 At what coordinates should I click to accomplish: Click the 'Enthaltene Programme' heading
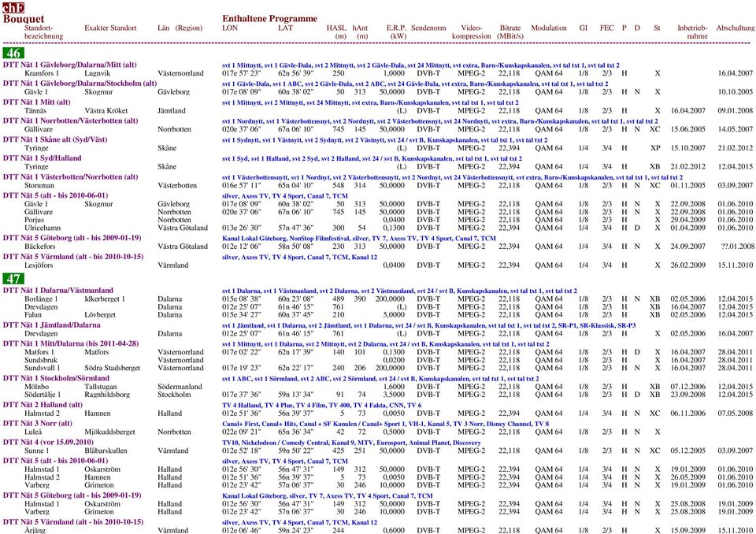coord(269,19)
